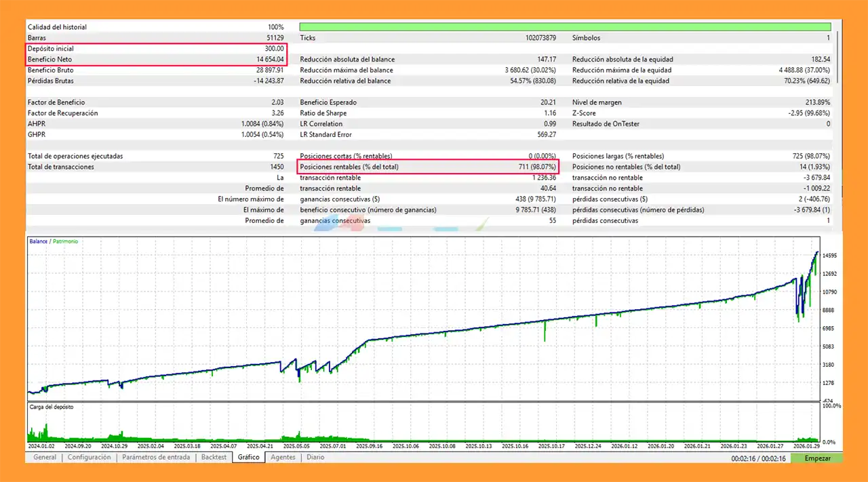Click the Carga del depósito chart title
This screenshot has height=482, width=868.
(x=51, y=407)
